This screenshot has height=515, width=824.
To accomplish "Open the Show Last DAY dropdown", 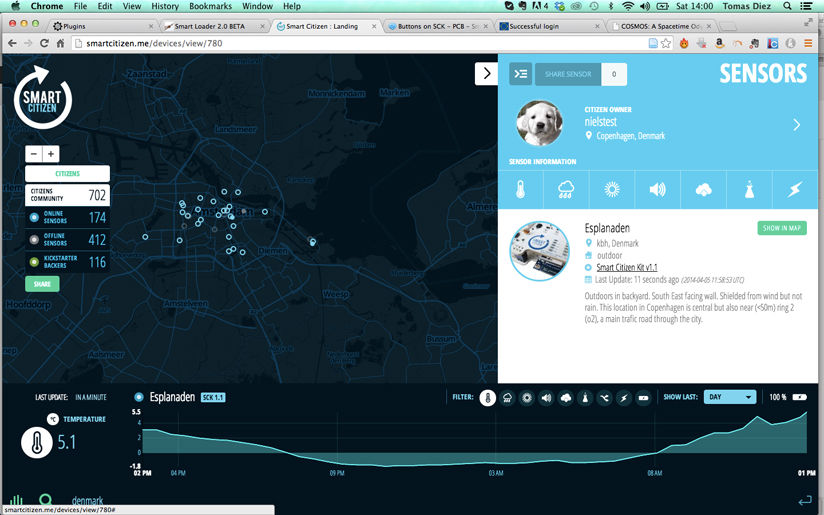I will pos(729,397).
